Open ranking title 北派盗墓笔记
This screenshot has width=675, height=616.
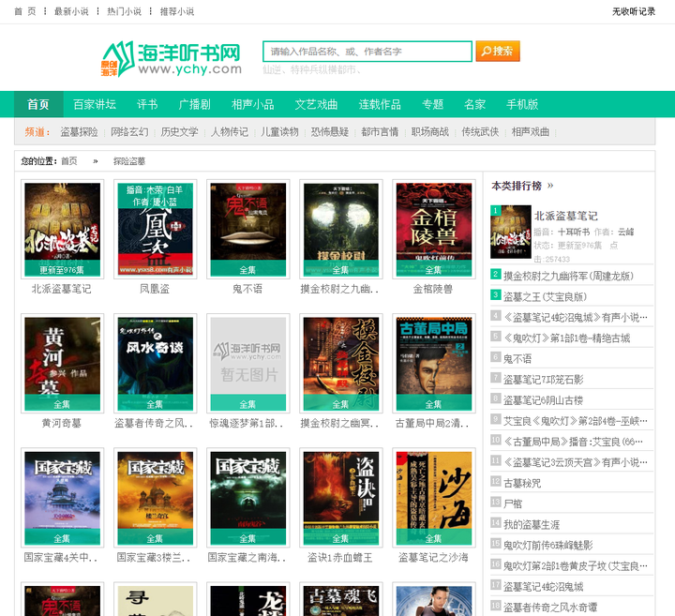(x=566, y=216)
